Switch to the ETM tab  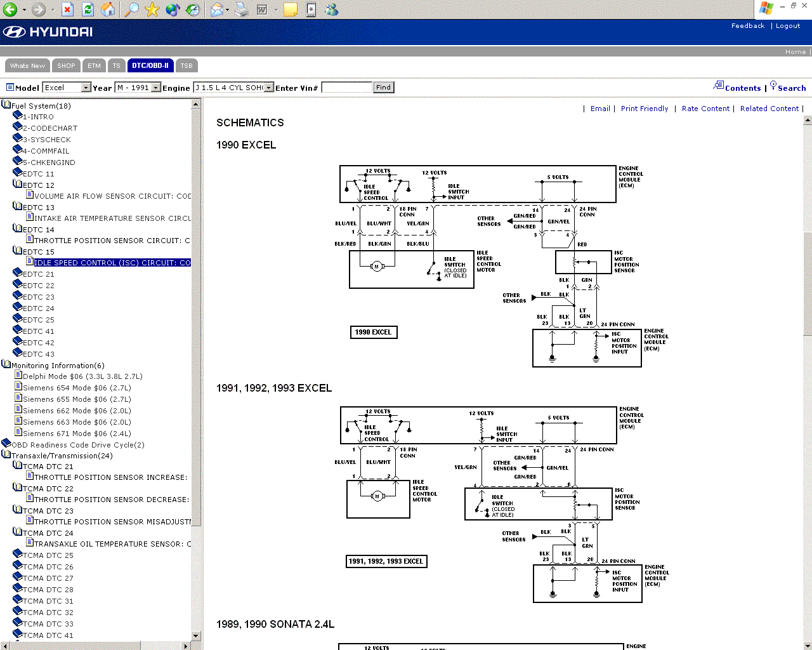coord(94,65)
